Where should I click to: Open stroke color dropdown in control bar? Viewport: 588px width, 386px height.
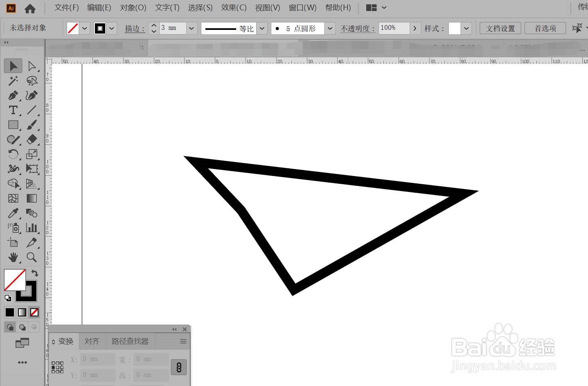coord(112,28)
